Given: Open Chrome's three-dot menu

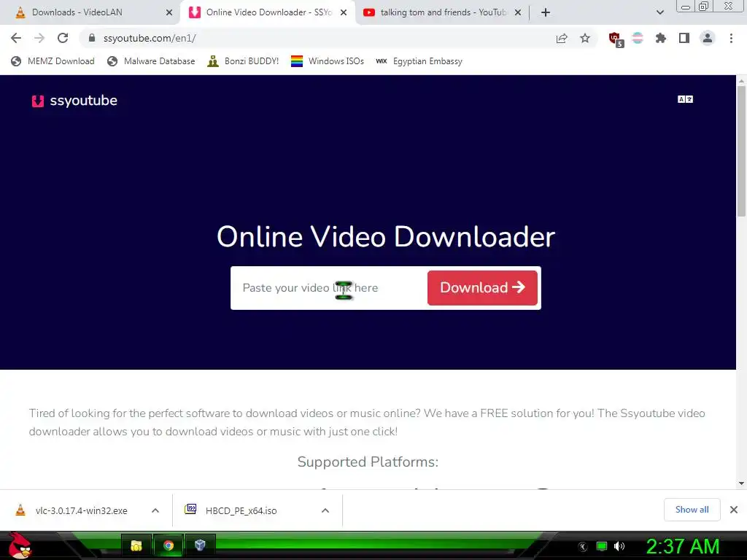Looking at the screenshot, I should [x=731, y=38].
